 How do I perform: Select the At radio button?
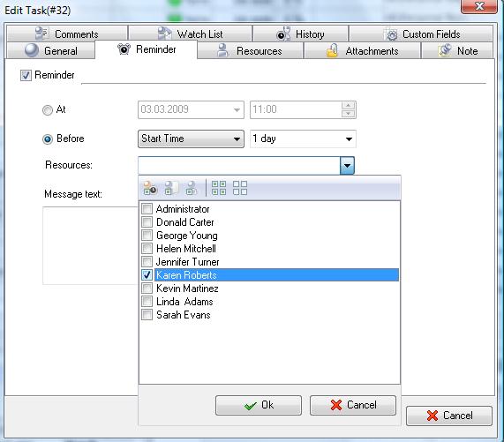48,110
